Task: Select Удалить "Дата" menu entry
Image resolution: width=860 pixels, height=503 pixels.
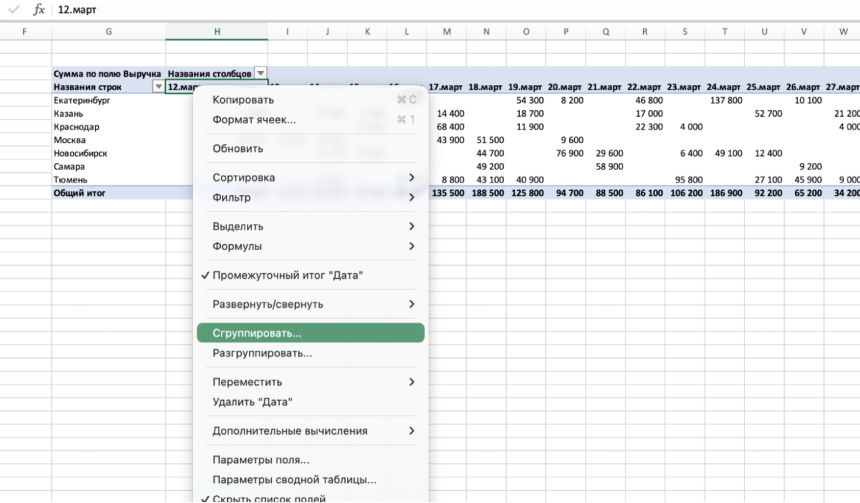Action: coord(310,402)
